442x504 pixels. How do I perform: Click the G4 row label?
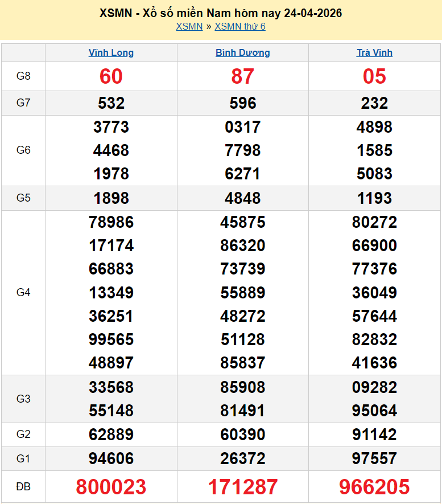coord(23,293)
